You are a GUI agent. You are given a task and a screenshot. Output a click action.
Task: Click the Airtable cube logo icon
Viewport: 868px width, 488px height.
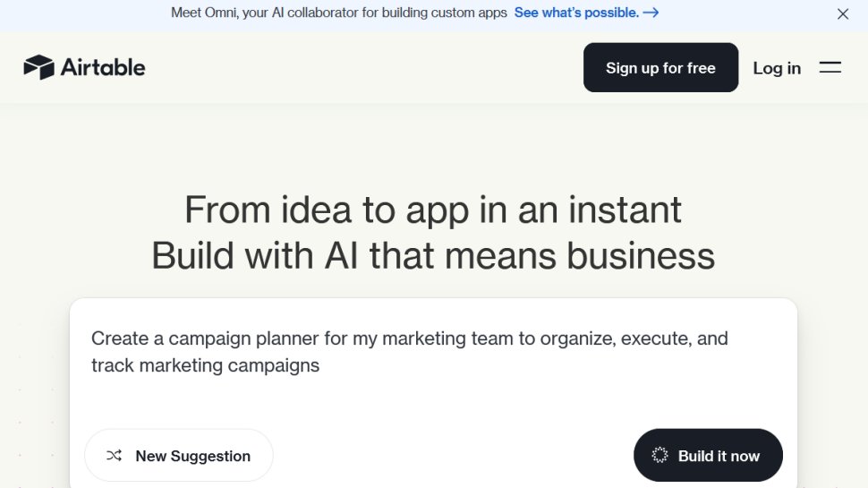(x=38, y=67)
